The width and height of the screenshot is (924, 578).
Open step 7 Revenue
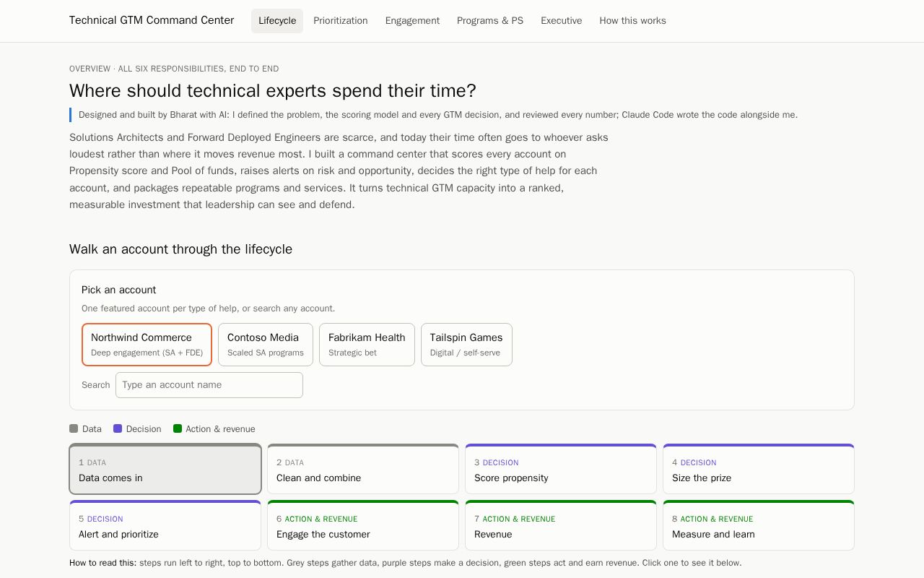pos(561,525)
